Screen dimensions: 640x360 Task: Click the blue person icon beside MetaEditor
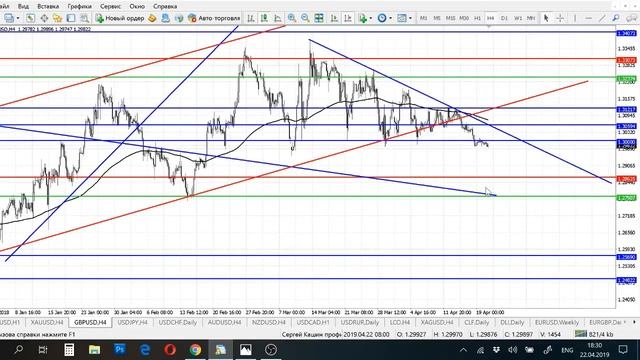(165, 18)
